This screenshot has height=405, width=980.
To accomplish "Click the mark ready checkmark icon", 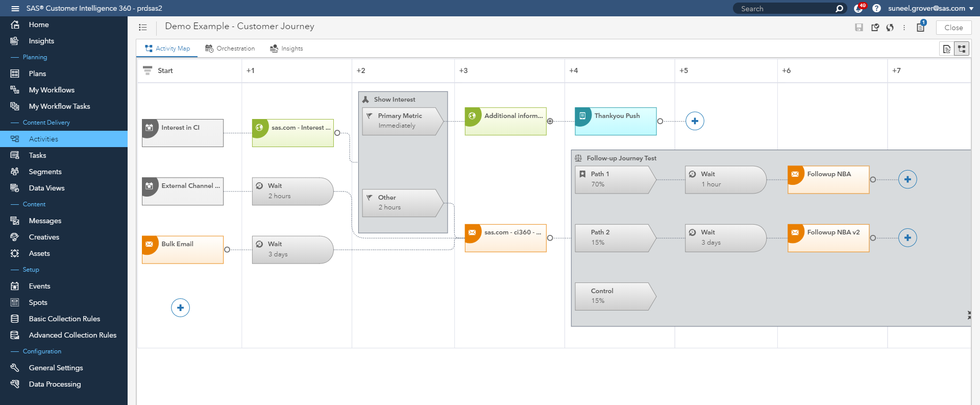I will click(x=875, y=28).
